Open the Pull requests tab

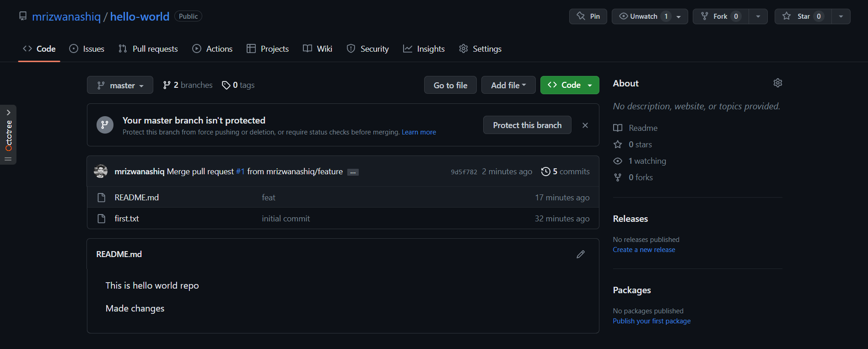(148, 49)
